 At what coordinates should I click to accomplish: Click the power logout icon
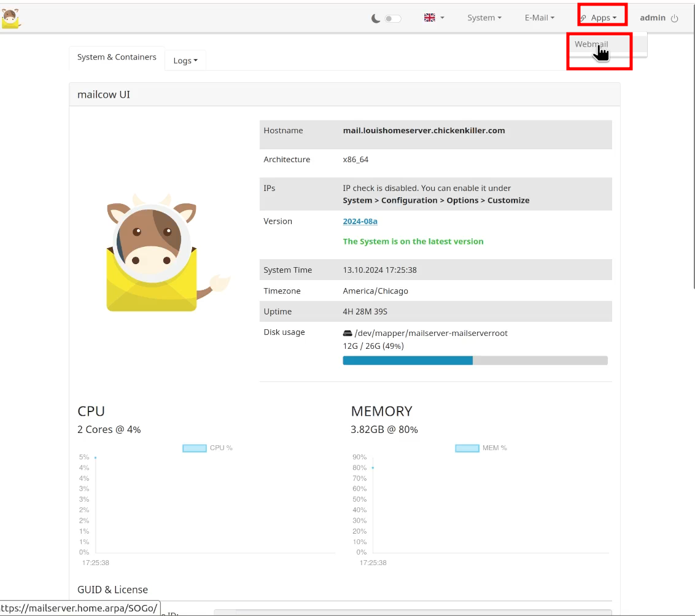pyautogui.click(x=674, y=18)
